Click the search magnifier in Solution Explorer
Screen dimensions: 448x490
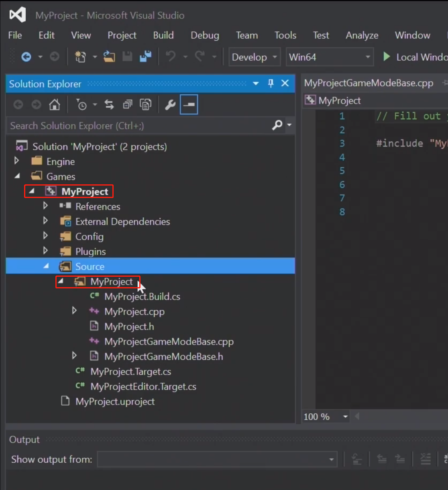coord(277,125)
